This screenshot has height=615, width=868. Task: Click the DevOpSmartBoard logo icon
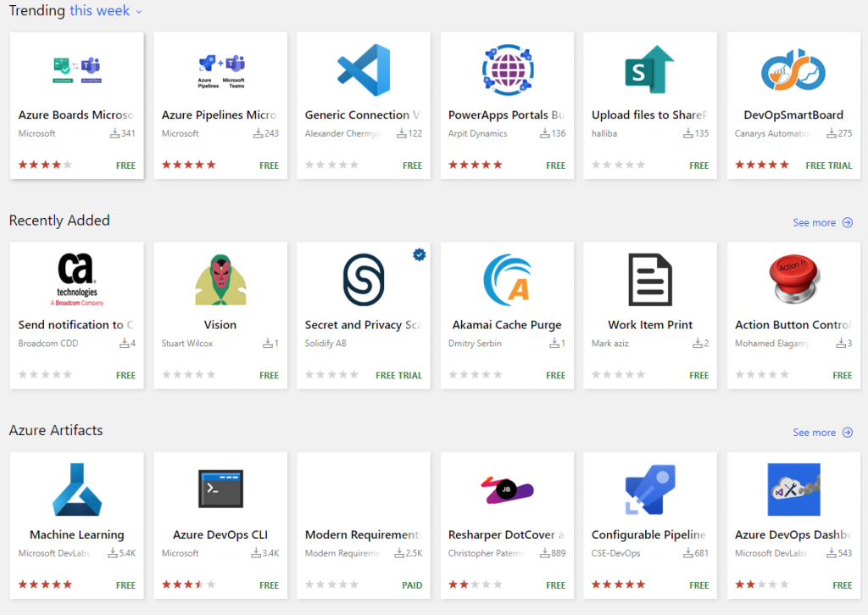pyautogui.click(x=793, y=70)
